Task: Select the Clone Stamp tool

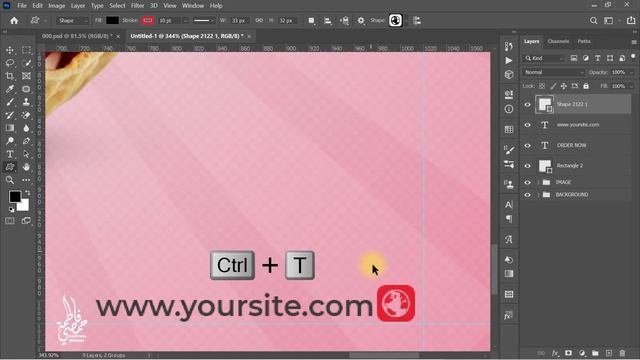Action: 26,102
